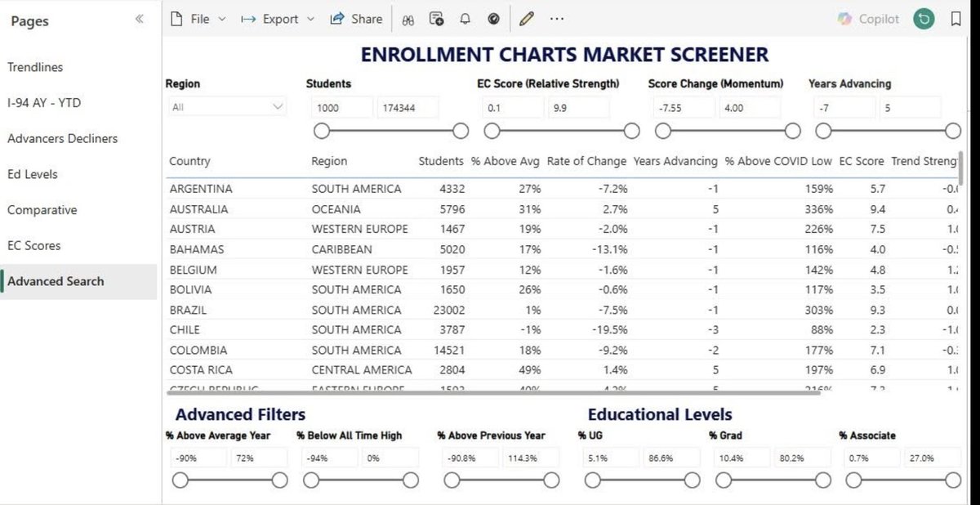
Task: Click Students maximum field showing 174344
Action: point(408,107)
